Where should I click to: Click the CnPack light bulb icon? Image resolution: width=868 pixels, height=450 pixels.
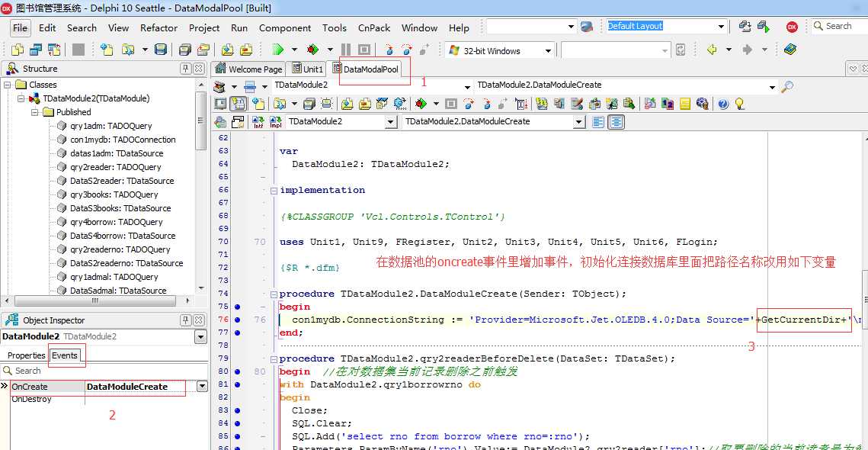pos(738,104)
